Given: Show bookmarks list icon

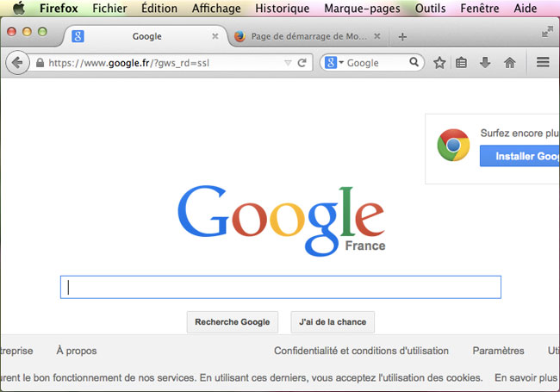Looking at the screenshot, I should tap(461, 63).
